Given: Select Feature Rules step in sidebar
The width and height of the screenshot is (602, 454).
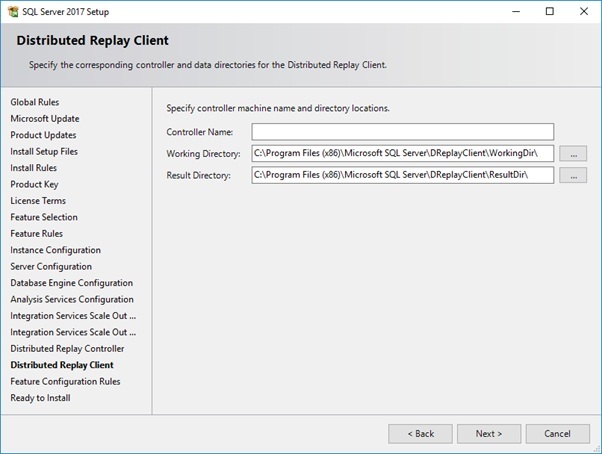Looking at the screenshot, I should pyautogui.click(x=36, y=233).
